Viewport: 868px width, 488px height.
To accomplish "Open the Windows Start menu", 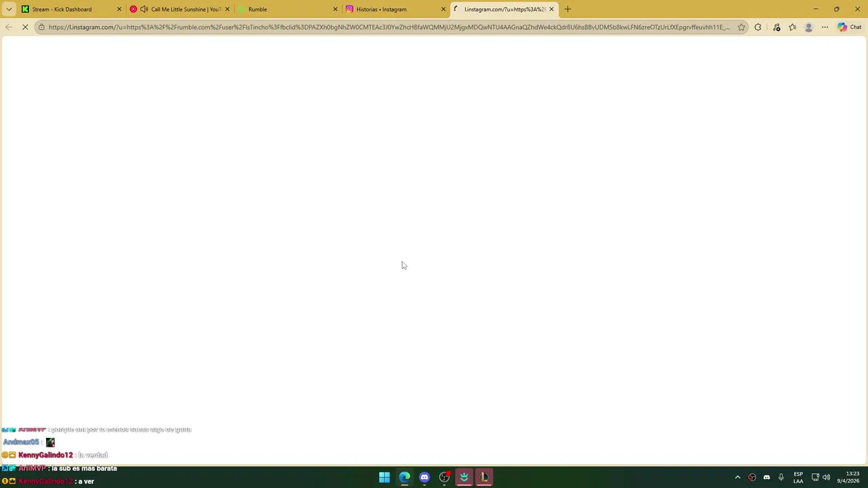I will click(384, 477).
